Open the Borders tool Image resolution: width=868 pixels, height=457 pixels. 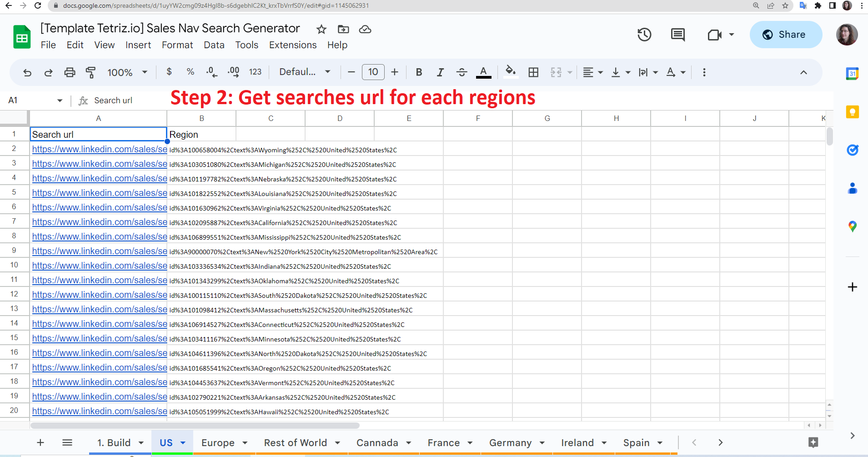(x=533, y=72)
